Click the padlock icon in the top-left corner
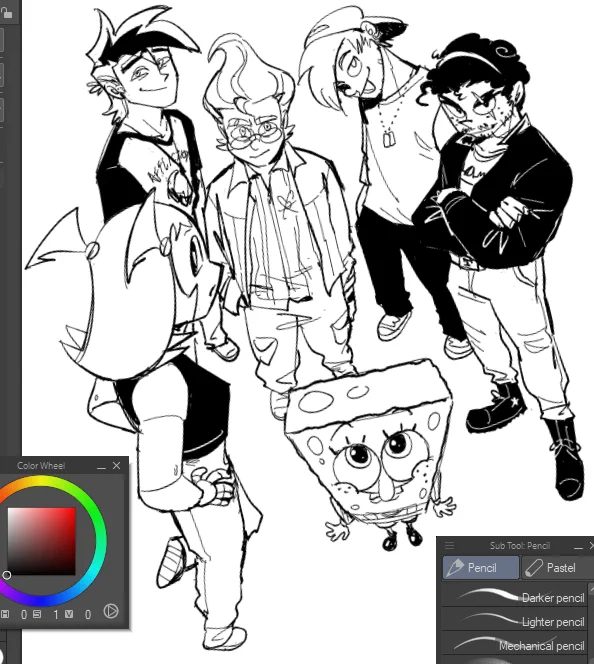The image size is (594, 664). pyautogui.click(x=6, y=12)
